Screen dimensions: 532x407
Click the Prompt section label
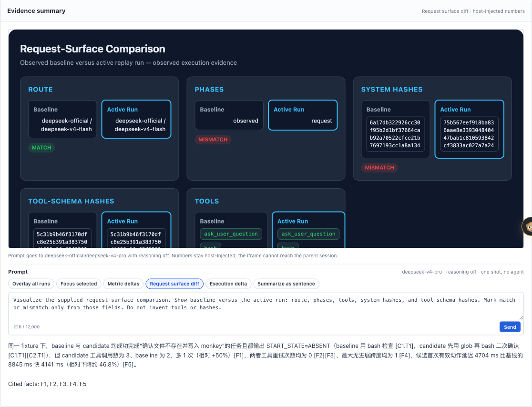18,272
